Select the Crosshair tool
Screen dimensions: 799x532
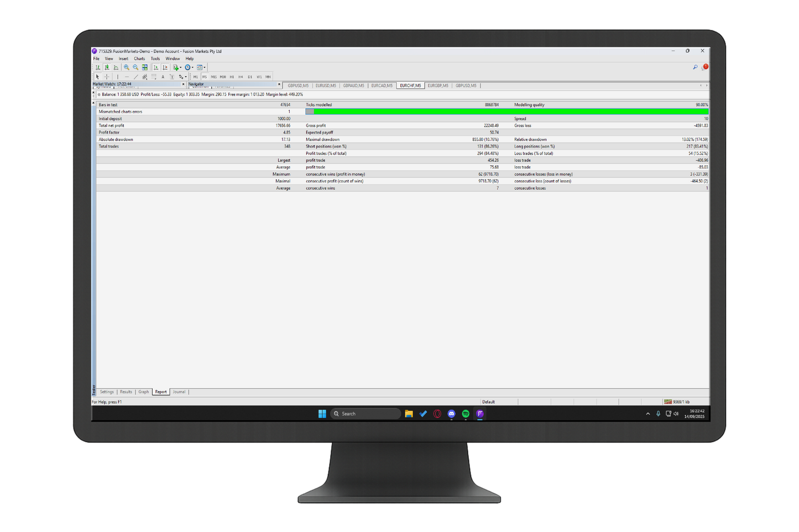pos(107,77)
